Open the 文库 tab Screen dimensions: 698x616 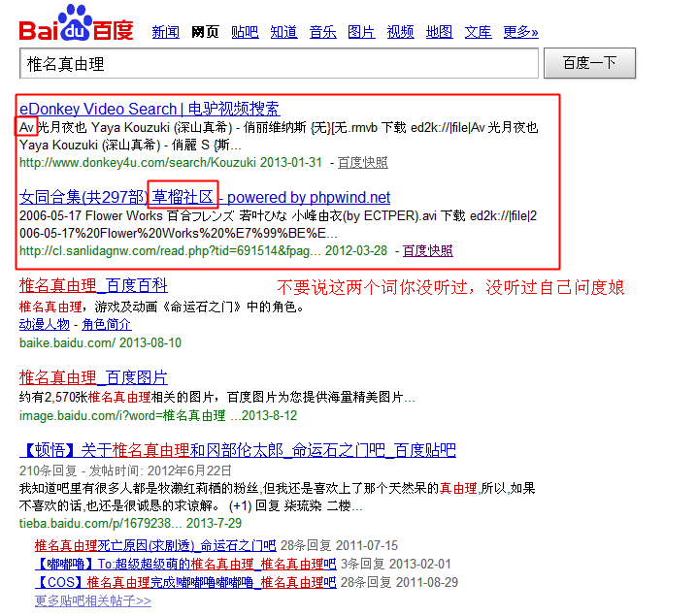[478, 32]
